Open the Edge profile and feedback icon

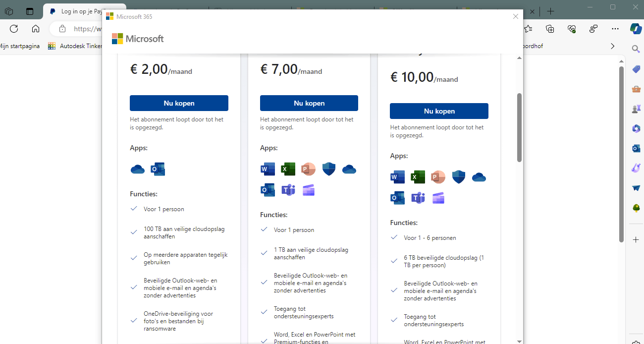(x=593, y=29)
